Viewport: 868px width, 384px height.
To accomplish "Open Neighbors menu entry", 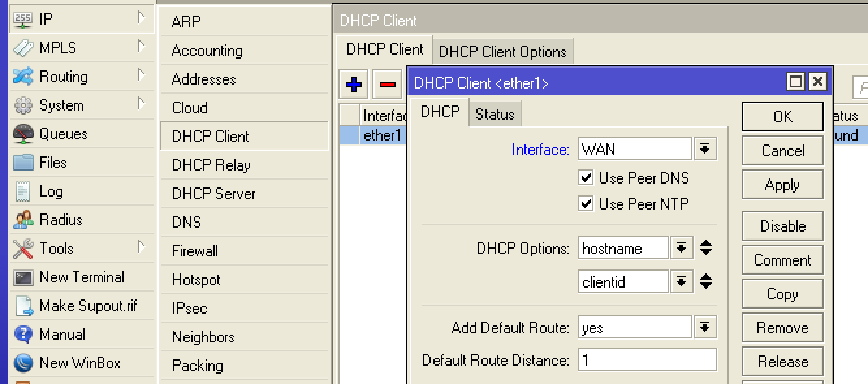I will point(245,336).
